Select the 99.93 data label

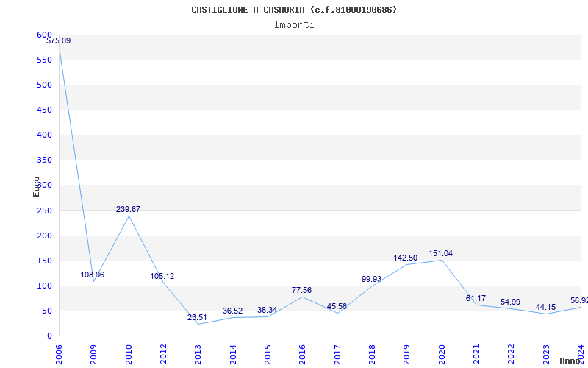pos(371,279)
